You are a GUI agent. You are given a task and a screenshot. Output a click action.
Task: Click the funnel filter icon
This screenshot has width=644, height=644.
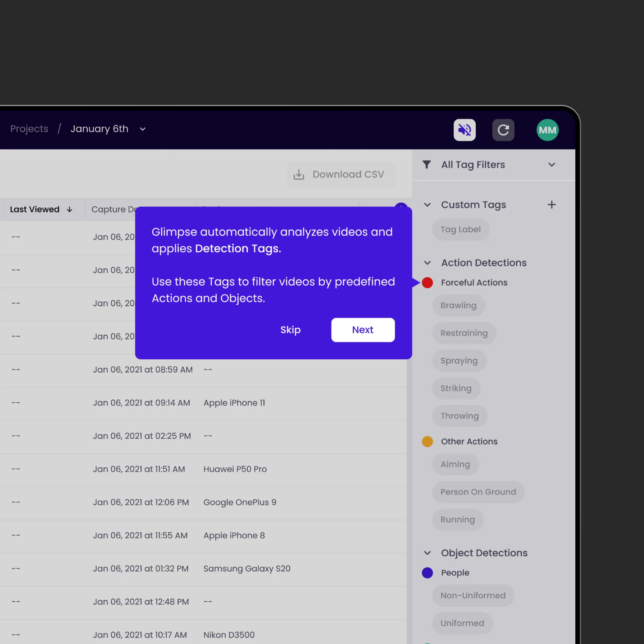(427, 165)
